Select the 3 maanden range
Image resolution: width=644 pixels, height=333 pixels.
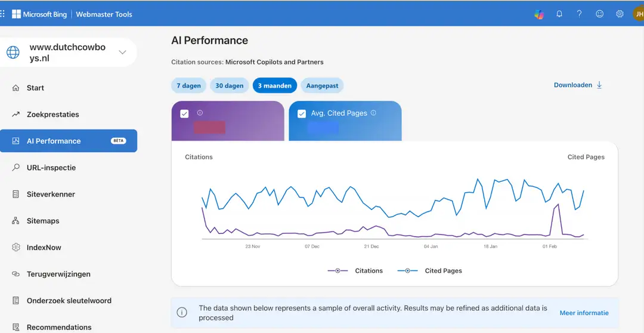click(275, 85)
